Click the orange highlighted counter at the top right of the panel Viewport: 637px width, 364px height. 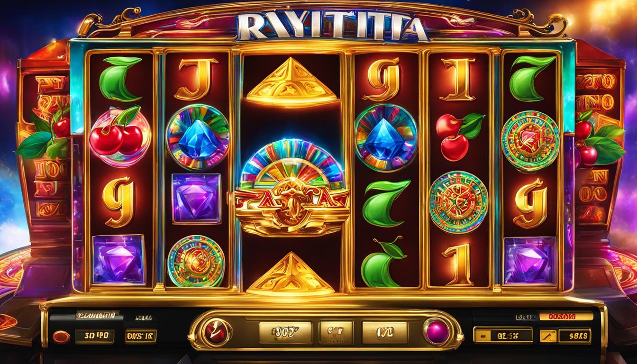click(x=566, y=316)
